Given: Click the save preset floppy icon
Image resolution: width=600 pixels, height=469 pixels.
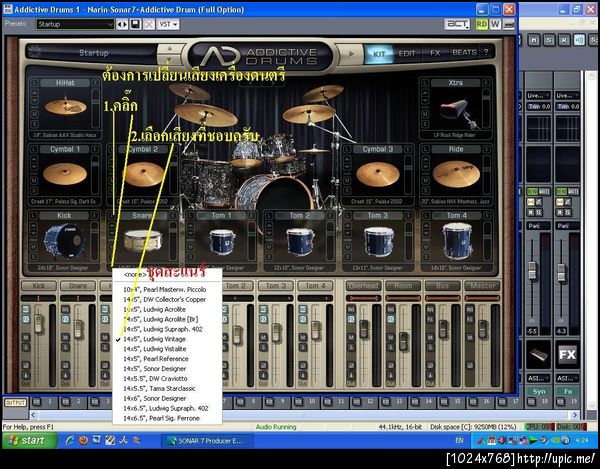Looking at the screenshot, I should click(x=135, y=24).
